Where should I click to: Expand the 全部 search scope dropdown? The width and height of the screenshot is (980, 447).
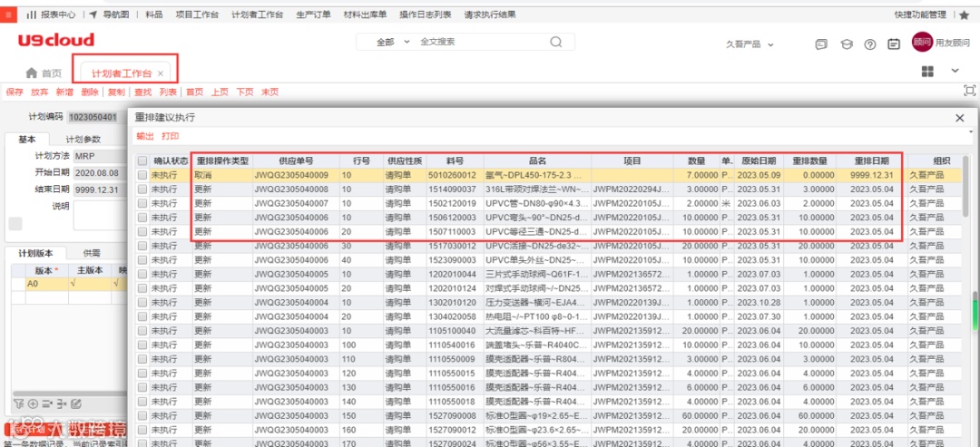point(393,42)
